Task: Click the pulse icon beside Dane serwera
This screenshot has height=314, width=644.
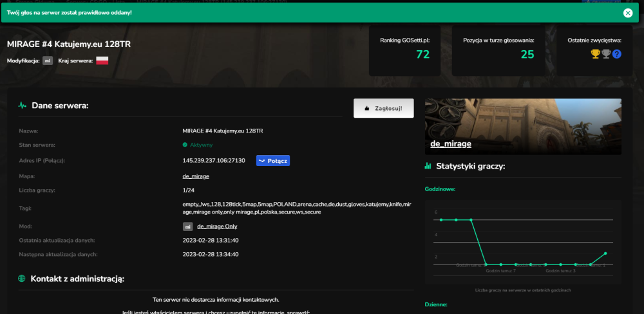Action: pyautogui.click(x=23, y=106)
